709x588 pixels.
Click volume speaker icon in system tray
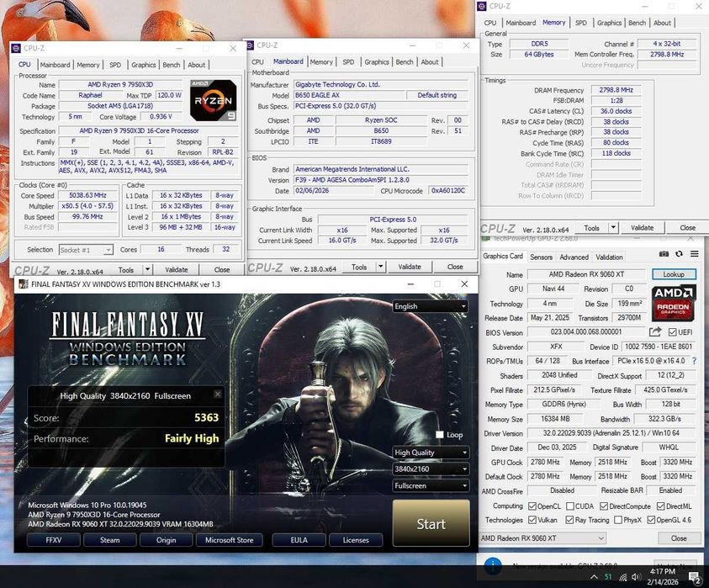pyautogui.click(x=636, y=577)
